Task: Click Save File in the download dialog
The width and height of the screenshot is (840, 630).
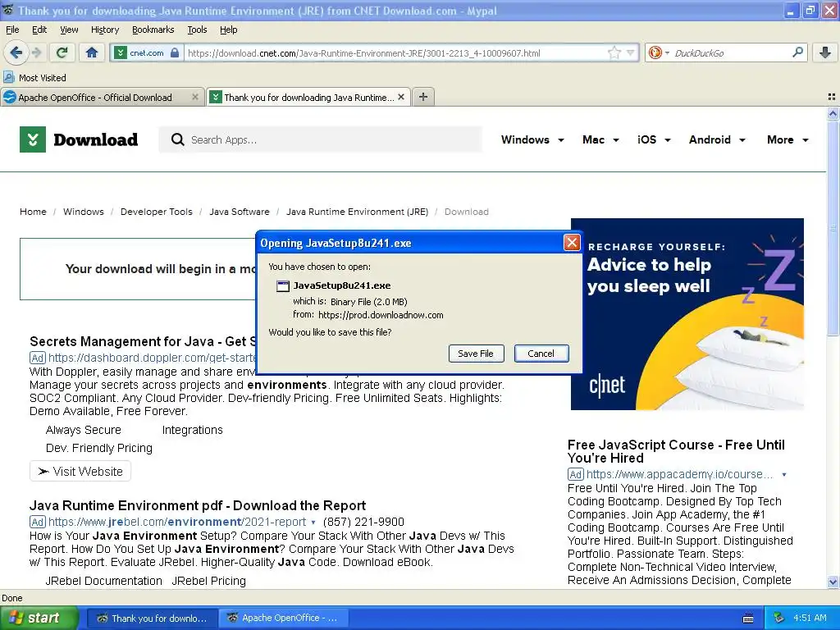Action: [x=476, y=354]
